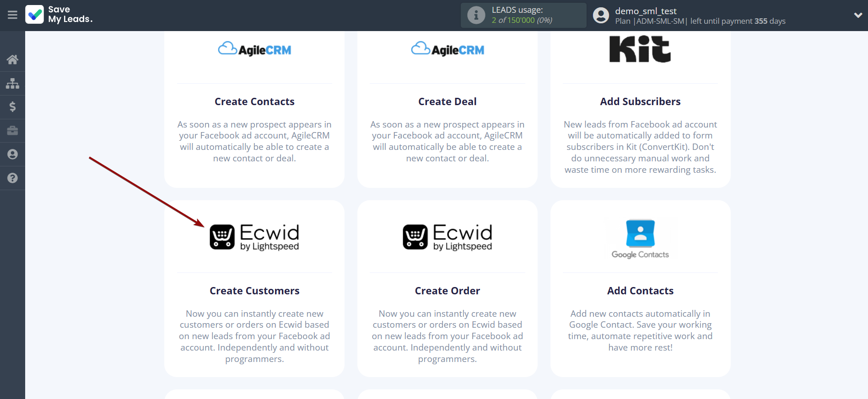Expand the account dropdown chevron
Screen dimensions: 868x399
pos(857,15)
